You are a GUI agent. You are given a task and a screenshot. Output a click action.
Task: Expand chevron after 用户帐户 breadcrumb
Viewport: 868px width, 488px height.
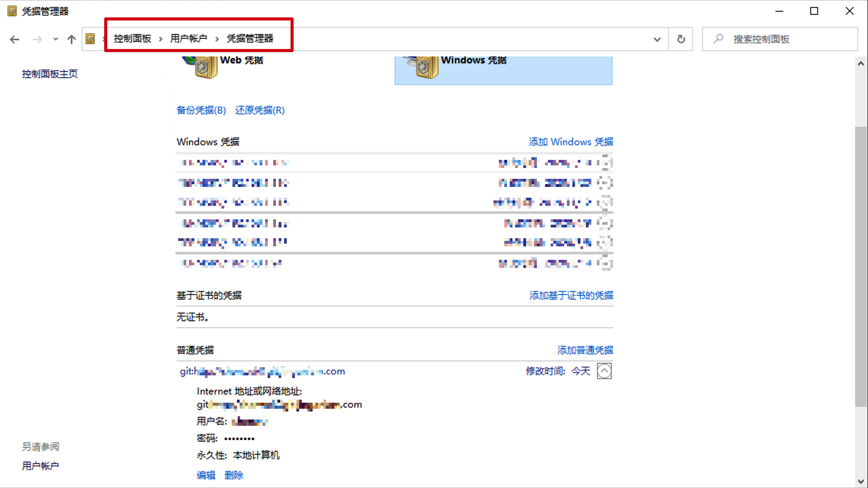(217, 39)
